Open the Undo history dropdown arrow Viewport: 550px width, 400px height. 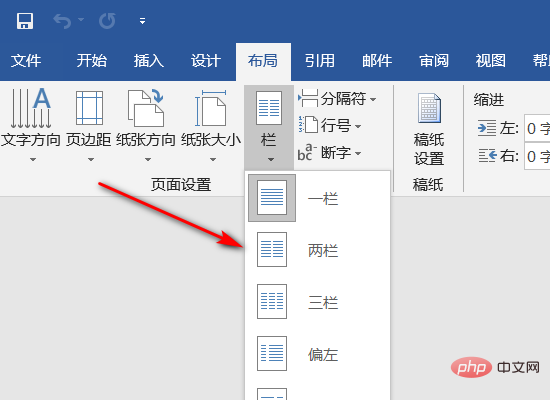coord(81,19)
